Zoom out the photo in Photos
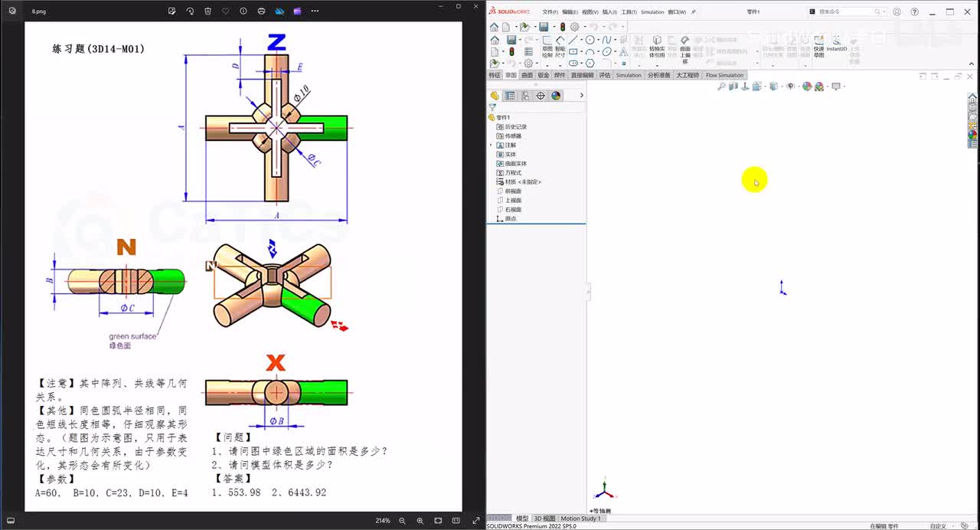The height and width of the screenshot is (530, 980). pos(402,521)
